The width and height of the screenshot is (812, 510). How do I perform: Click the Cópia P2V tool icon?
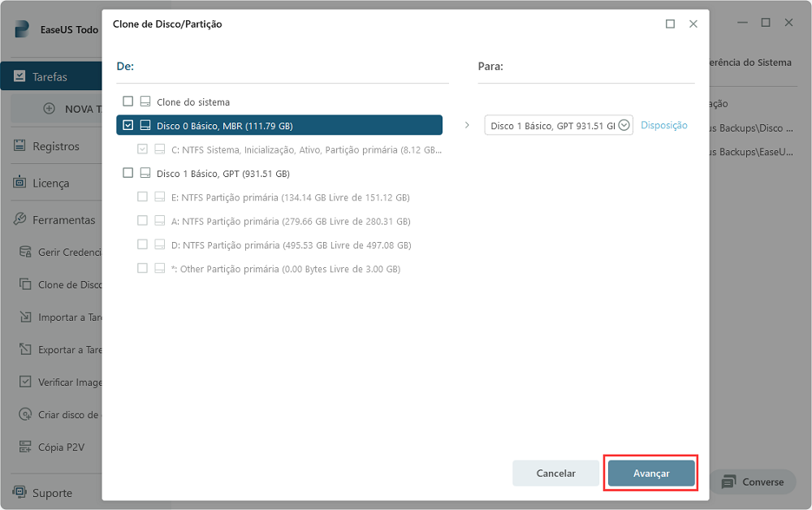(24, 447)
